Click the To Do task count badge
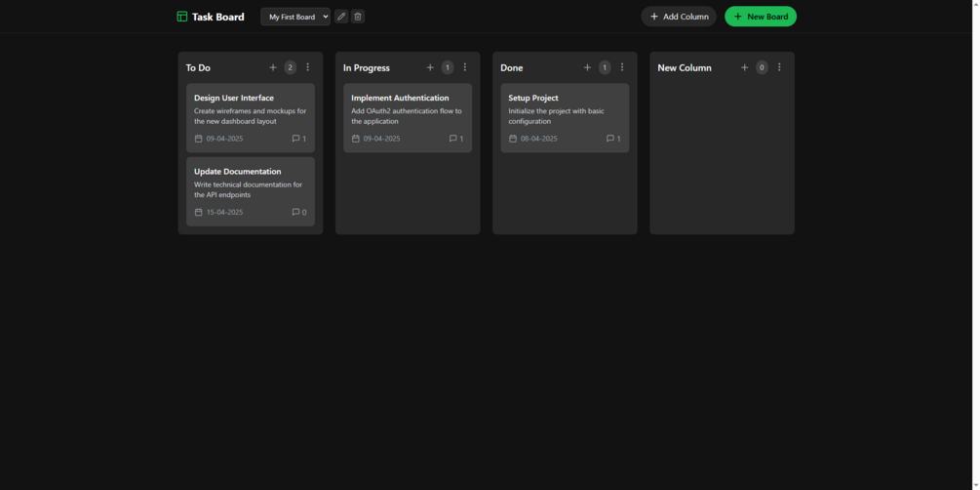This screenshot has width=980, height=490. (x=290, y=67)
